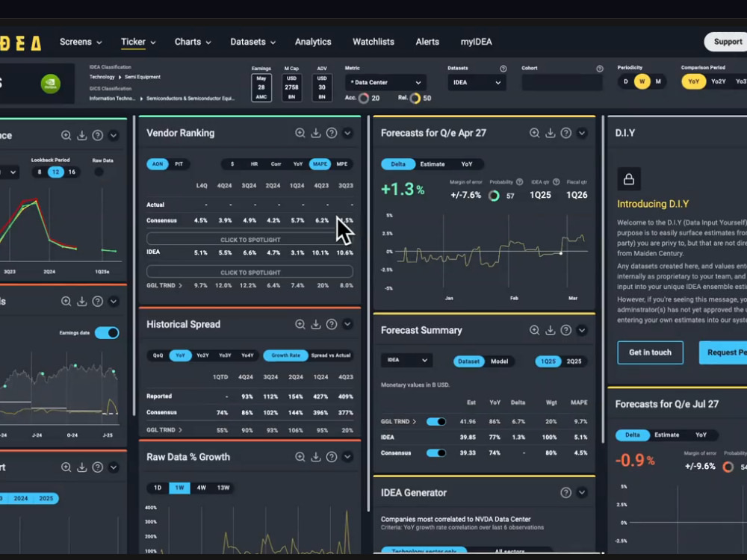Select 2Q25 in Forecast Summary
This screenshot has height=560, width=747.
pos(574,361)
